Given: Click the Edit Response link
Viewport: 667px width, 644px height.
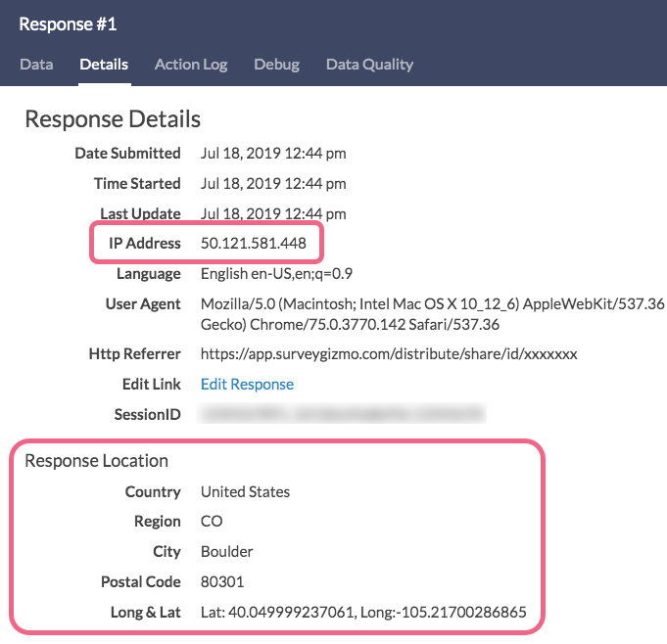Looking at the screenshot, I should [247, 385].
